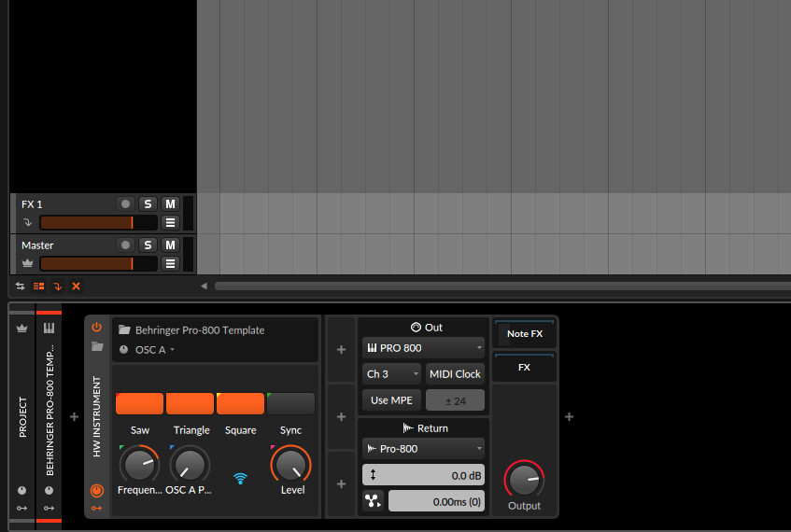Toggle FX 1 track record arm button
791x532 pixels.
click(126, 204)
